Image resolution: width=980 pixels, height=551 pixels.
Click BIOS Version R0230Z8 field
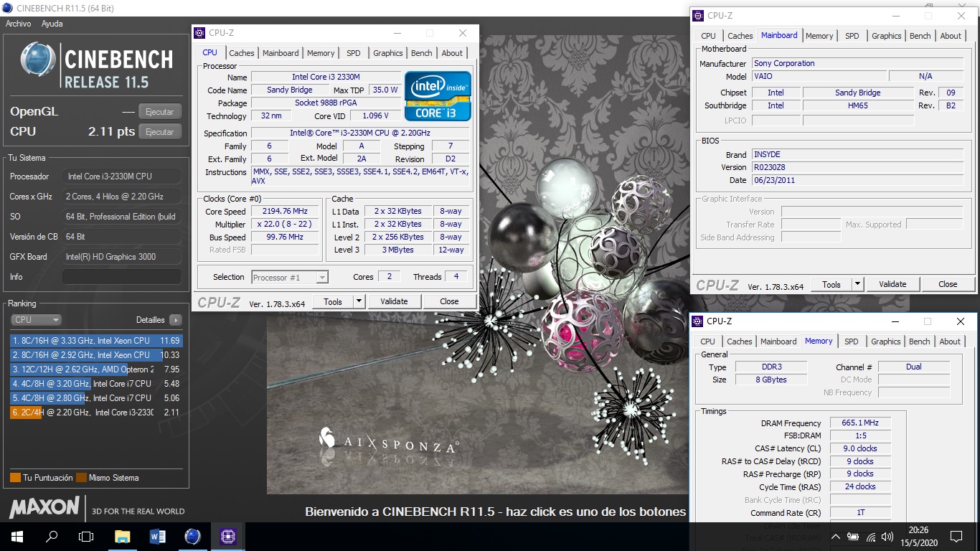pos(857,167)
